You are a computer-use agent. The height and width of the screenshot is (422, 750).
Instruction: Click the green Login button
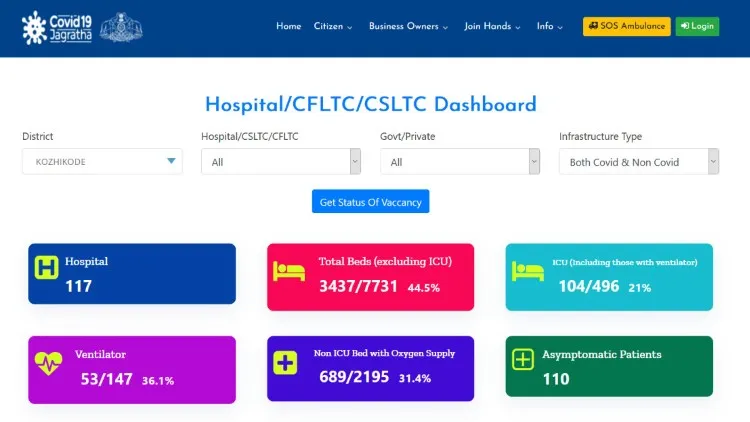697,26
